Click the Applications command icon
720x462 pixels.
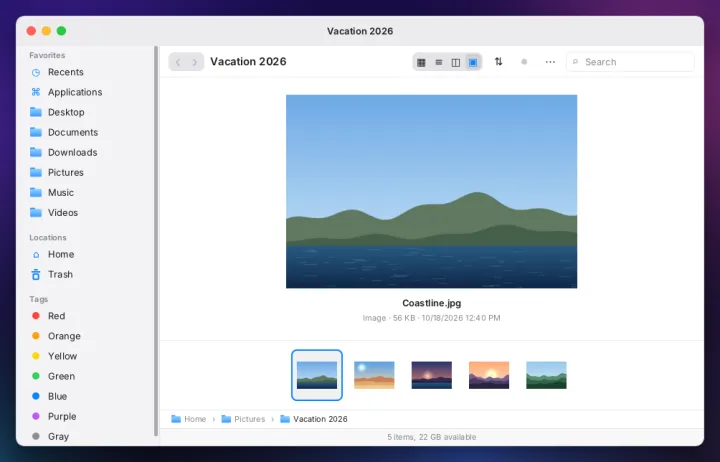point(36,92)
